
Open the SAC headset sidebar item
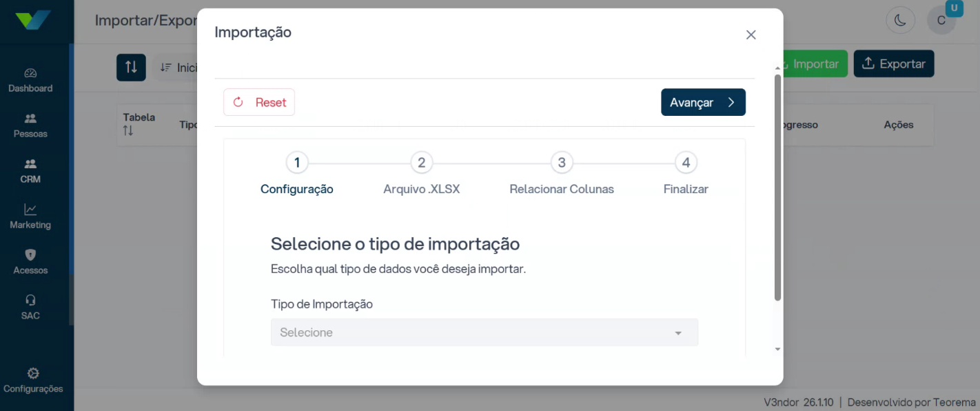coord(30,308)
